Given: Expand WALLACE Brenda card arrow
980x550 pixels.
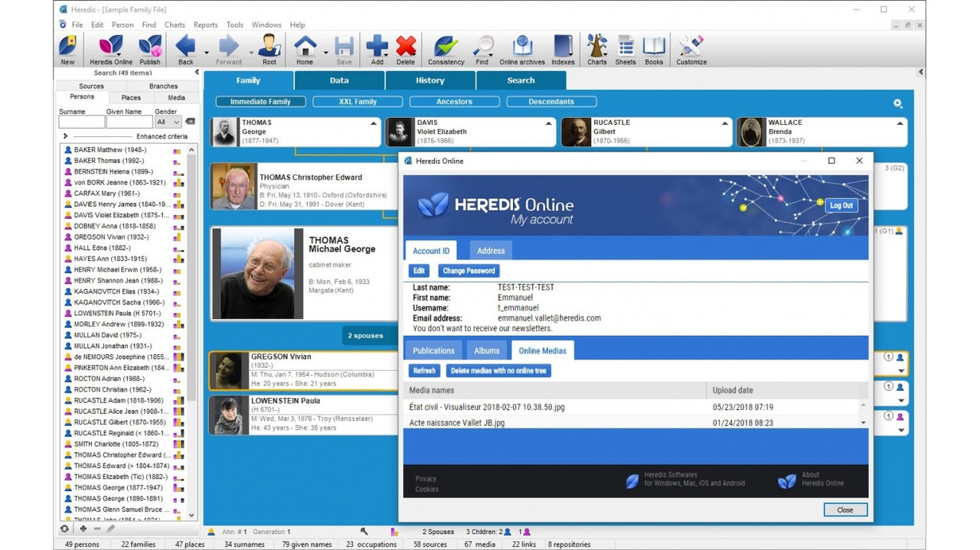Looking at the screenshot, I should point(900,123).
